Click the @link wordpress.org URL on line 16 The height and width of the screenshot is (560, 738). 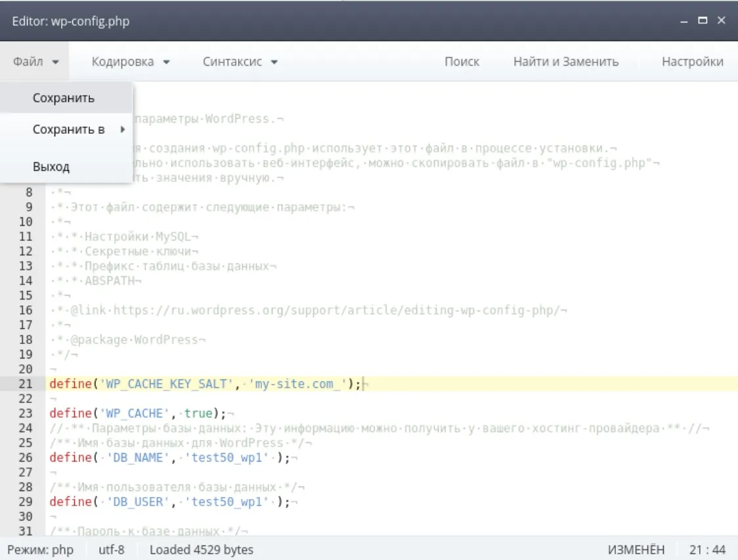click(x=337, y=310)
